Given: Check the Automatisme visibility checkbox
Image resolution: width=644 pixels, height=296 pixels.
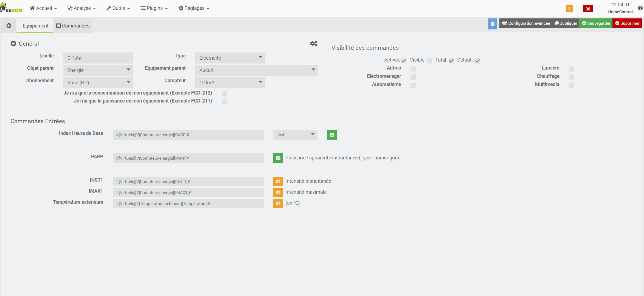Looking at the screenshot, I should coord(413,85).
